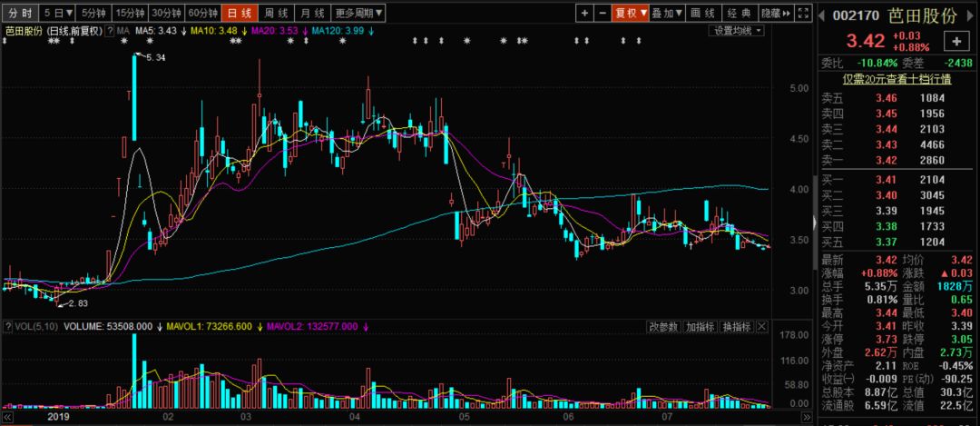Click the zoom in (+) chart button
This screenshot has width=980, height=426.
[x=584, y=13]
